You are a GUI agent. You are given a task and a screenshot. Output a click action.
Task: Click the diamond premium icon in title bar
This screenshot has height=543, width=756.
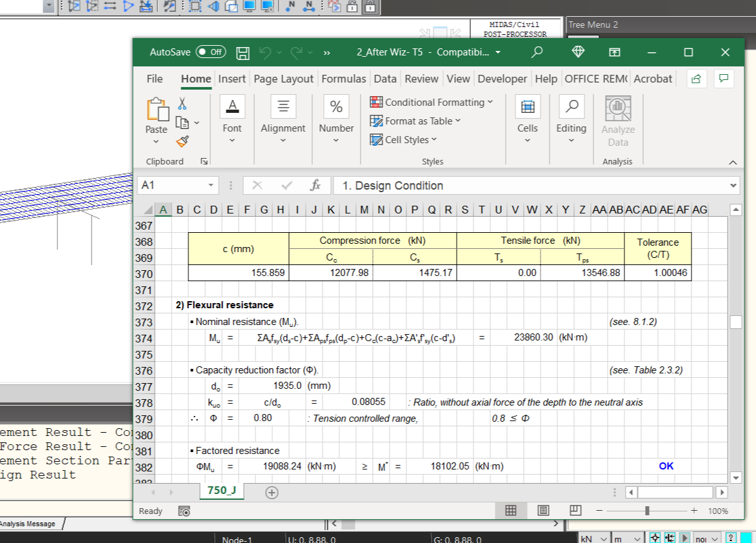[x=578, y=52]
